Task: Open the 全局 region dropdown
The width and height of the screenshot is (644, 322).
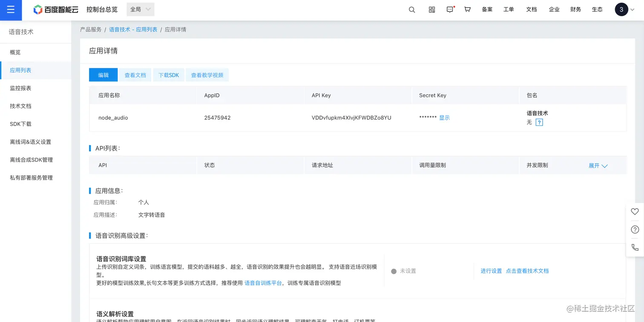Action: point(140,9)
